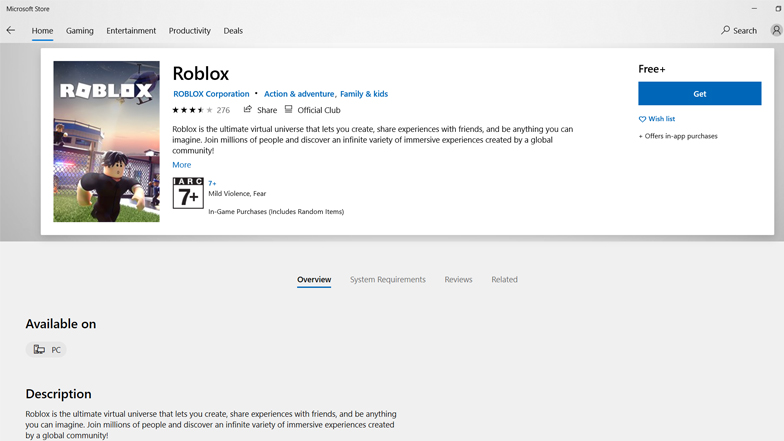Click the Official Club label
Viewport: 784px width, 441px height.
click(x=319, y=110)
